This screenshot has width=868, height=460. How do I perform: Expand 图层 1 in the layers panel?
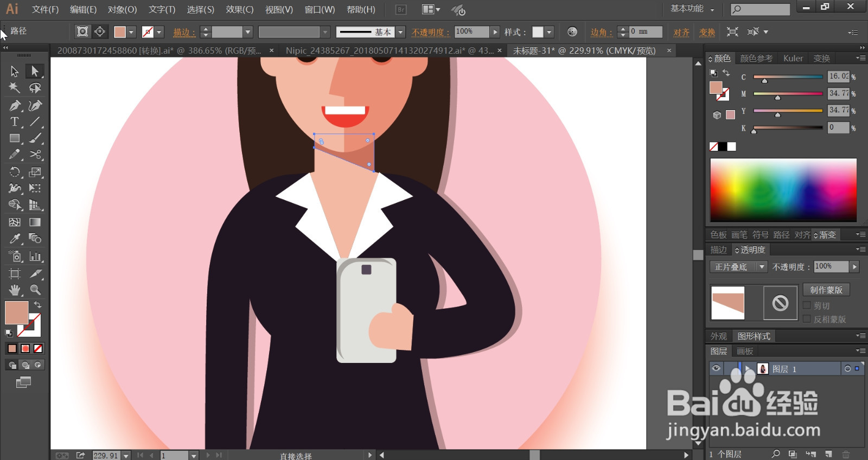(x=748, y=369)
